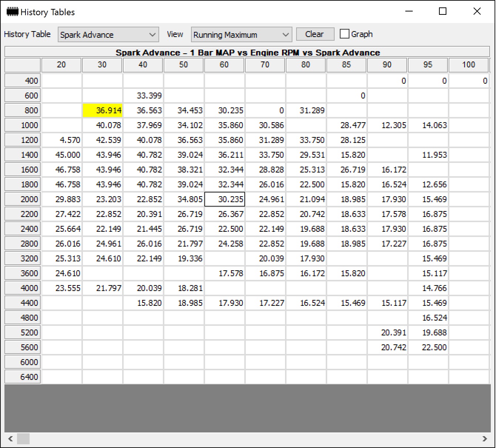Select the 6000 RPM row header
This screenshot has height=448, width=496.
click(x=23, y=362)
